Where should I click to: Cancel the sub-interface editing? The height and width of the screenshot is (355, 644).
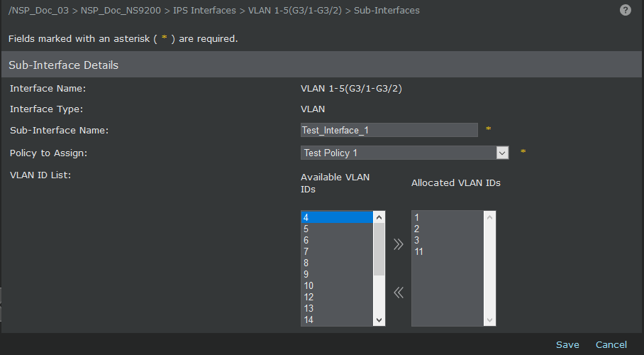click(611, 345)
